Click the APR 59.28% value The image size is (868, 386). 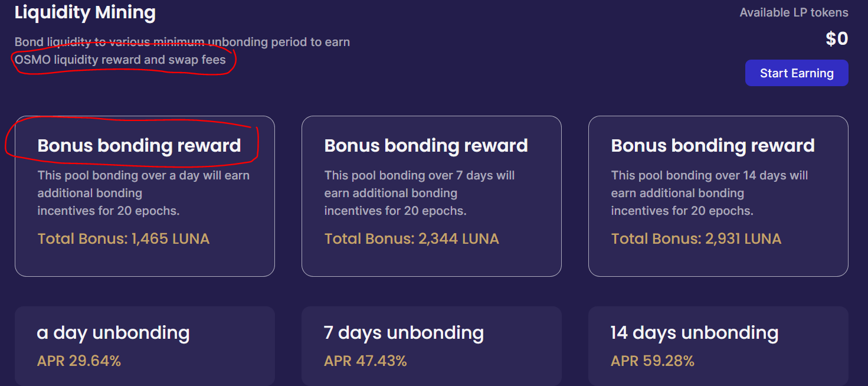click(652, 361)
